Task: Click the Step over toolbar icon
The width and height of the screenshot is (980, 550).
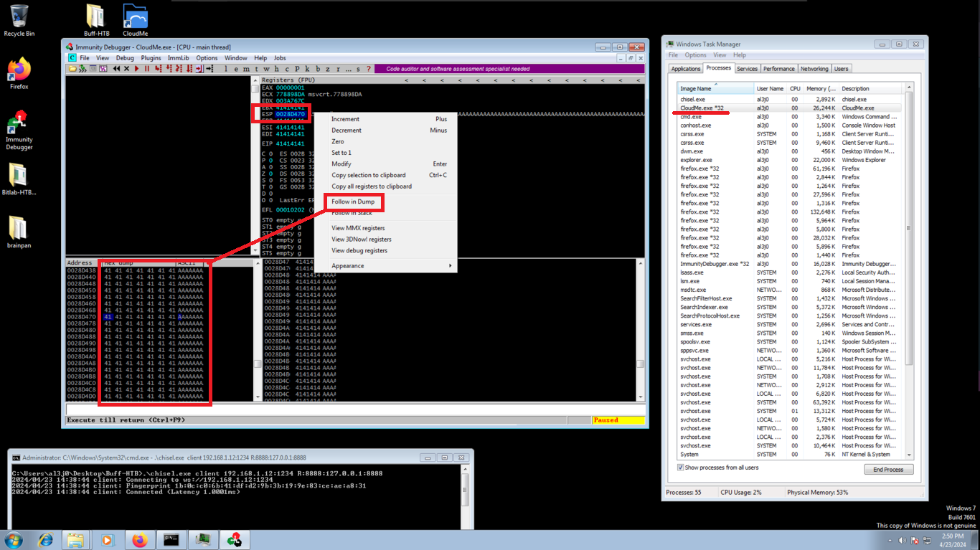Action: click(169, 69)
